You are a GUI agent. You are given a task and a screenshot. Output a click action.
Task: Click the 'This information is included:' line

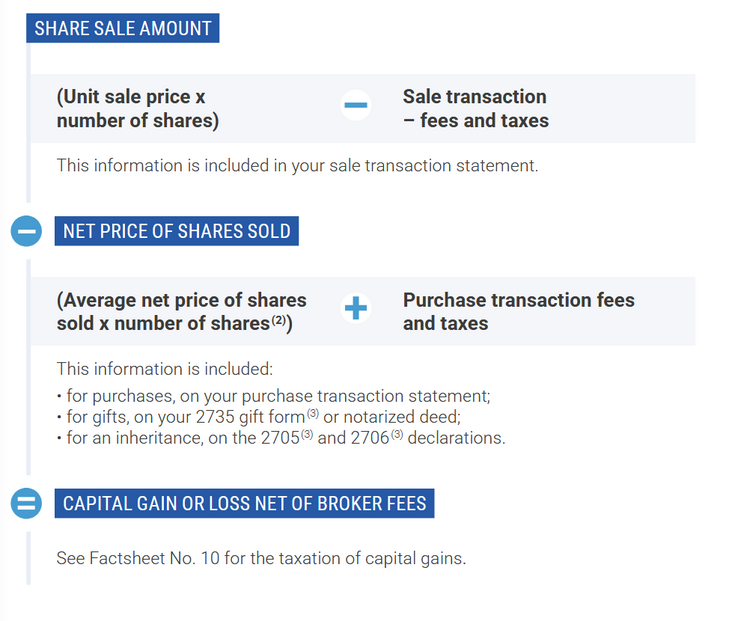164,369
